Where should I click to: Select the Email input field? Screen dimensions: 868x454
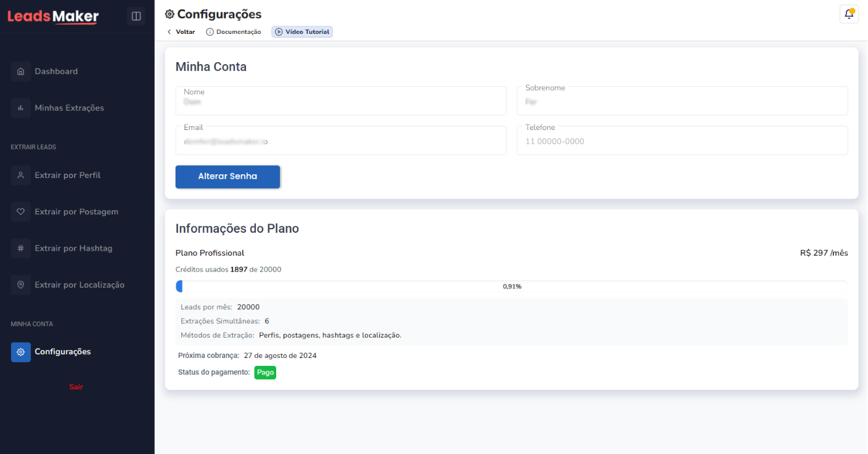pyautogui.click(x=341, y=140)
